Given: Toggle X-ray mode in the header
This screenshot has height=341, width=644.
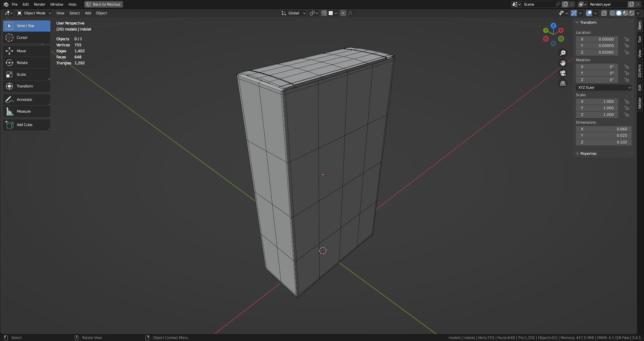Looking at the screenshot, I should coord(604,13).
